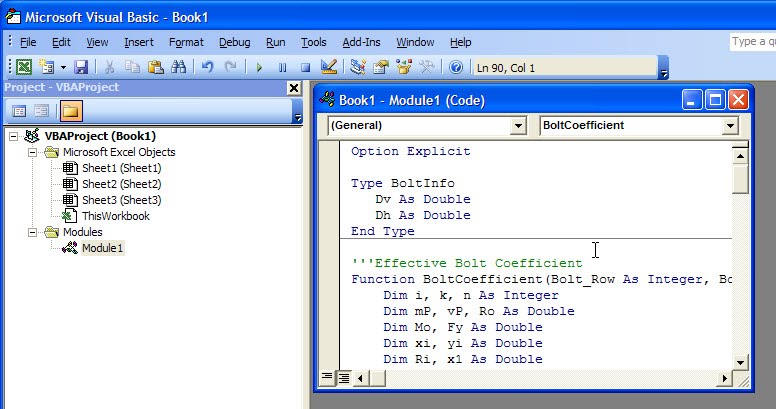Click the Type BoltInfo code line
Screen dimensions: 776x409
tap(402, 183)
